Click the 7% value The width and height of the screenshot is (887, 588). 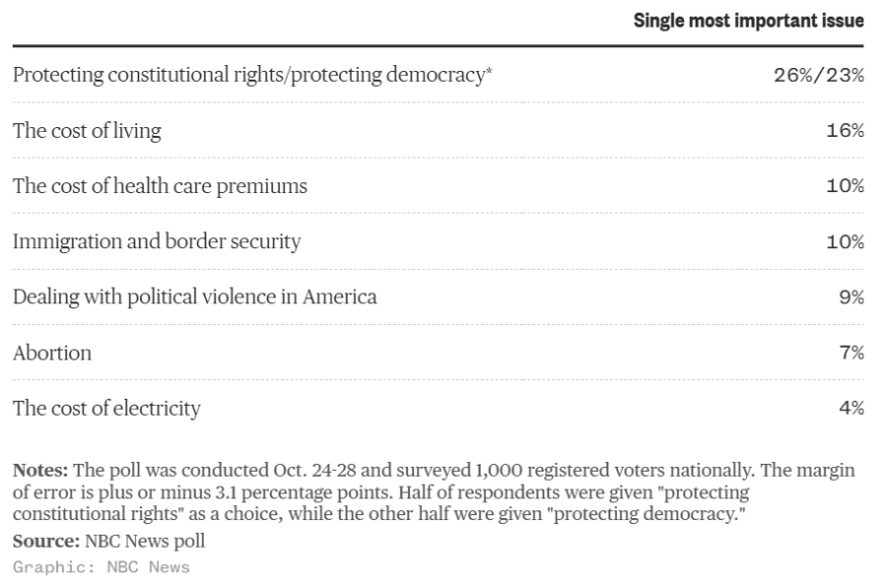tap(852, 353)
